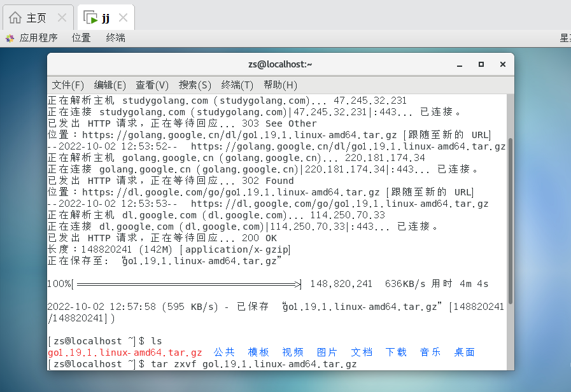Open the 帮助(H) terminal menu
Screen dimensions: 571x392
point(280,85)
